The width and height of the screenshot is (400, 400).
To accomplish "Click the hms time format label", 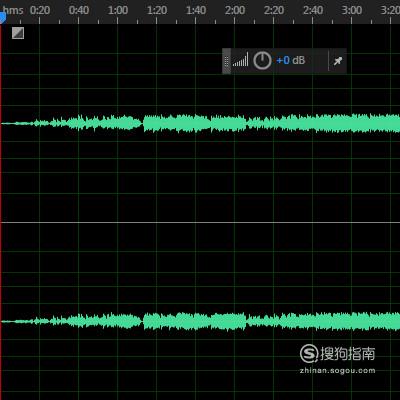I will [13, 10].
